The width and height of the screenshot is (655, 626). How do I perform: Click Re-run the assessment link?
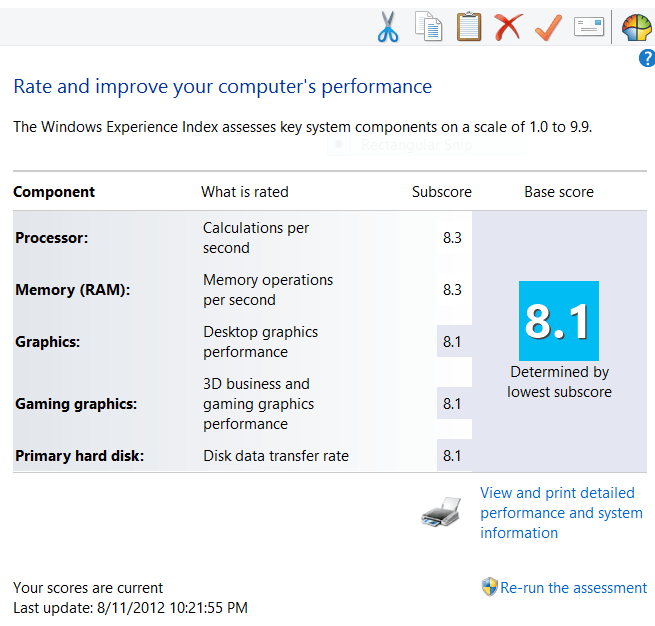[x=574, y=588]
